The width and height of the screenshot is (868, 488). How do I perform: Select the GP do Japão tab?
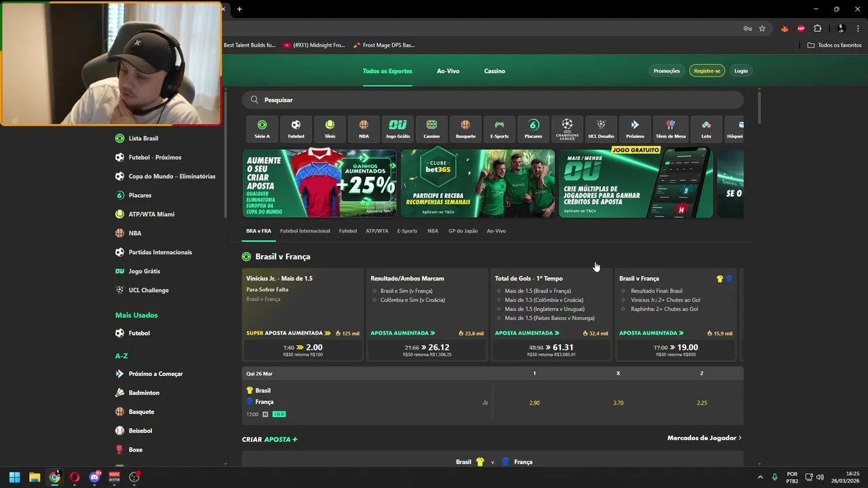[463, 231]
